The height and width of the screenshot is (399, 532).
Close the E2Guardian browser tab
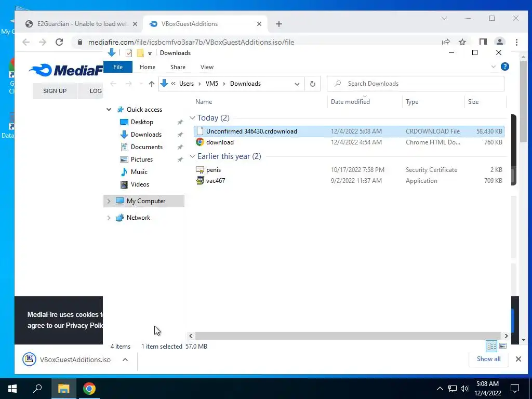135,24
